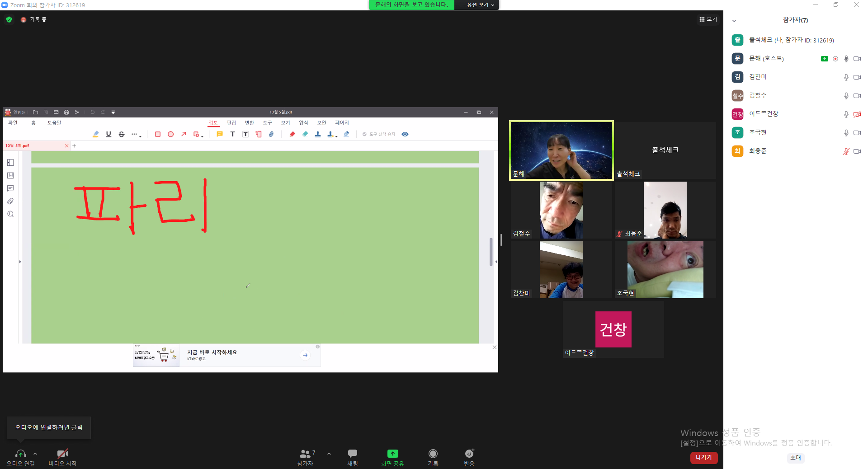The image size is (868, 469).
Task: Collapse the participants panel chevron
Action: pyautogui.click(x=734, y=20)
